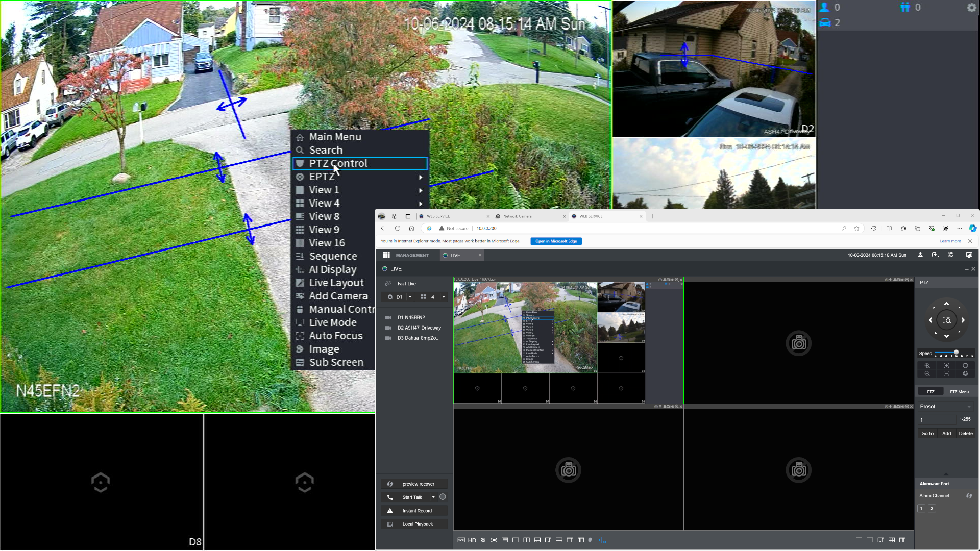Click the Instant Record button
This screenshot has height=551, width=980.
pyautogui.click(x=414, y=511)
